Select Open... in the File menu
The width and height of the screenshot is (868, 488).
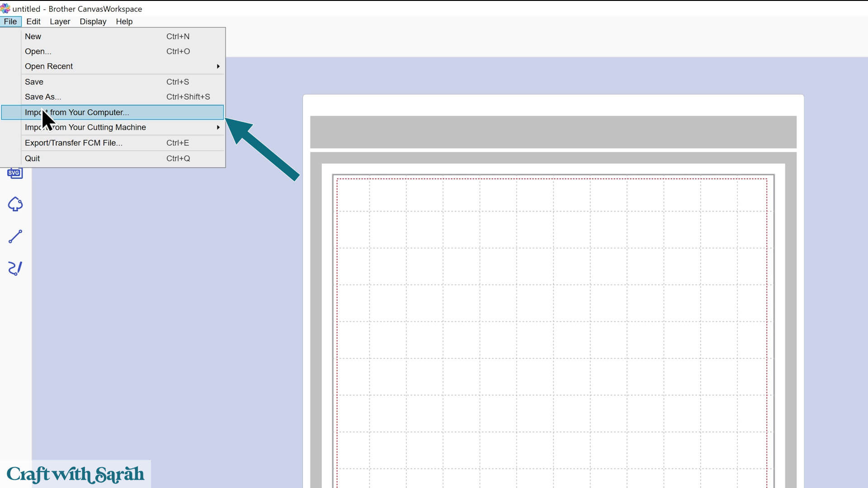click(x=38, y=52)
